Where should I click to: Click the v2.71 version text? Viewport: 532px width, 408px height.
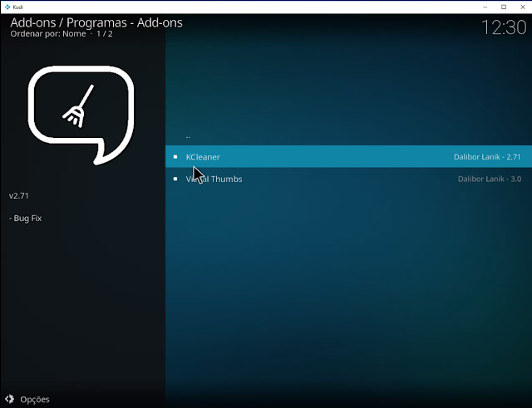coord(18,196)
